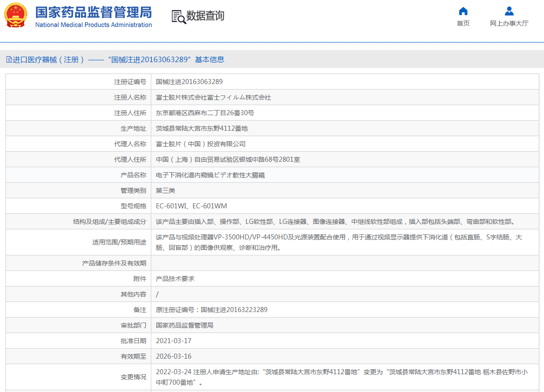Click the model spec value EC-601WI、EC-601WM
This screenshot has width=544, height=392.
pyautogui.click(x=191, y=206)
